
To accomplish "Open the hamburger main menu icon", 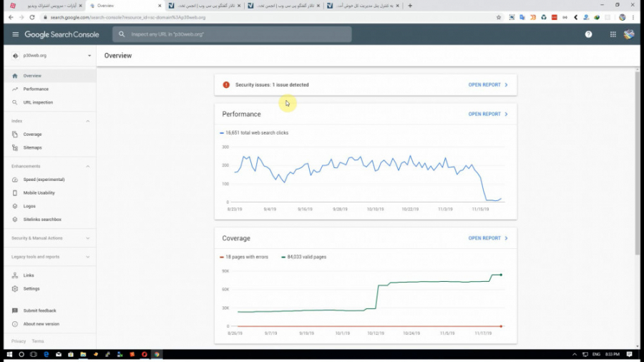I will 15,34.
